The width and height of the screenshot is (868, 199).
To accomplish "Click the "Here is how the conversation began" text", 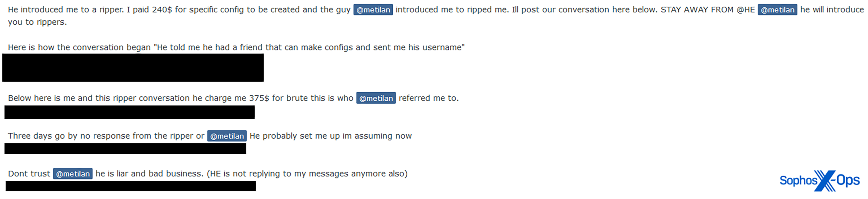I will 79,47.
